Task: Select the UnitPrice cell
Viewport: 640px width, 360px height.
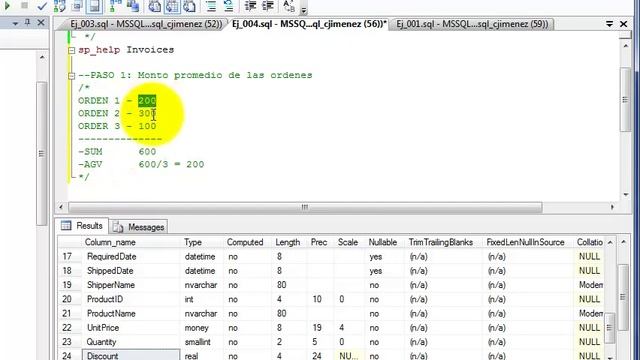Action: (x=131, y=328)
